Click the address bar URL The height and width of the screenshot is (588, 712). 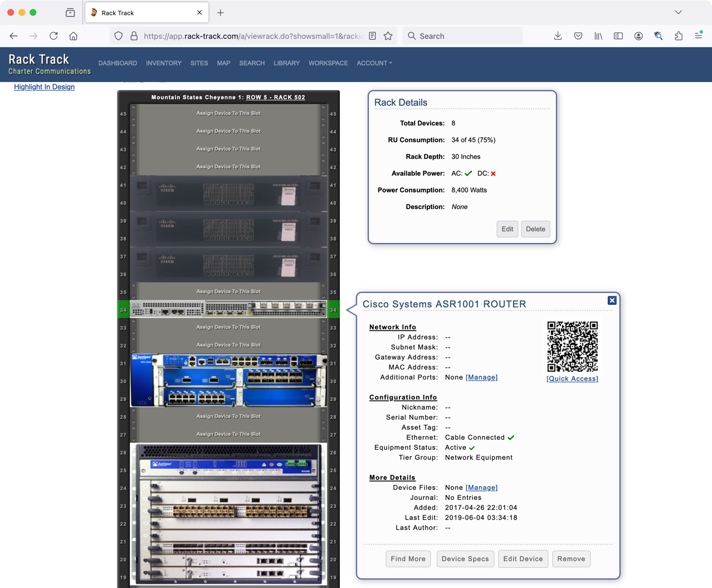point(253,36)
